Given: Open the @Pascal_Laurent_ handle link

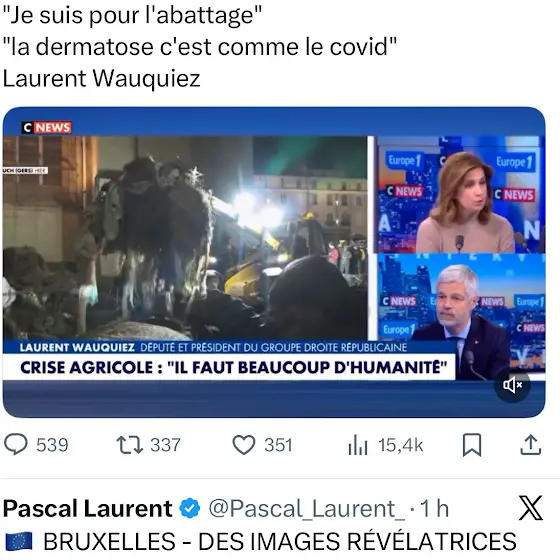Looking at the screenshot, I should tap(307, 509).
